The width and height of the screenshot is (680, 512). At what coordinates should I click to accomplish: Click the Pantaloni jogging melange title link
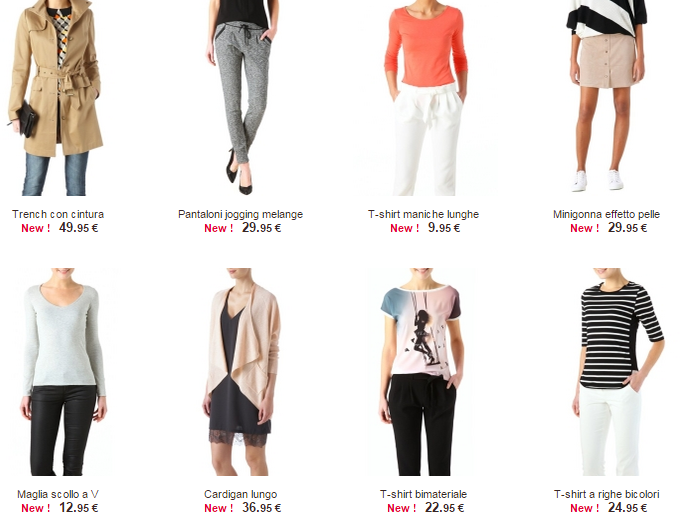point(240,214)
